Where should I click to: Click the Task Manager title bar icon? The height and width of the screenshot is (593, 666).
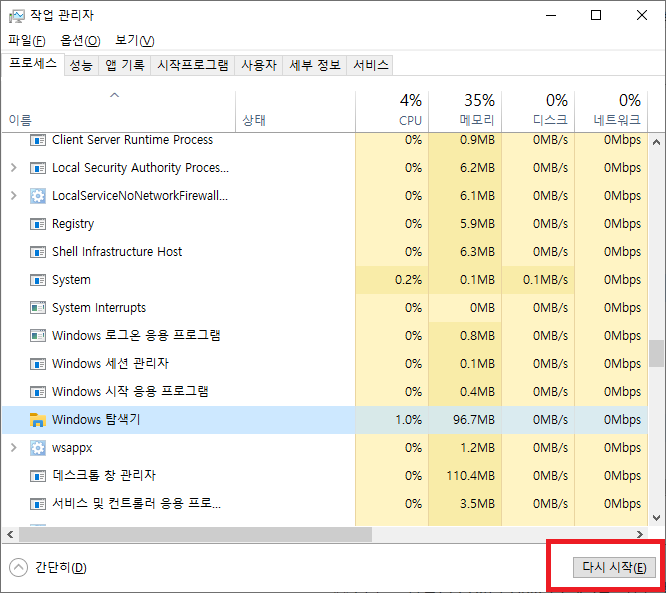click(x=17, y=16)
